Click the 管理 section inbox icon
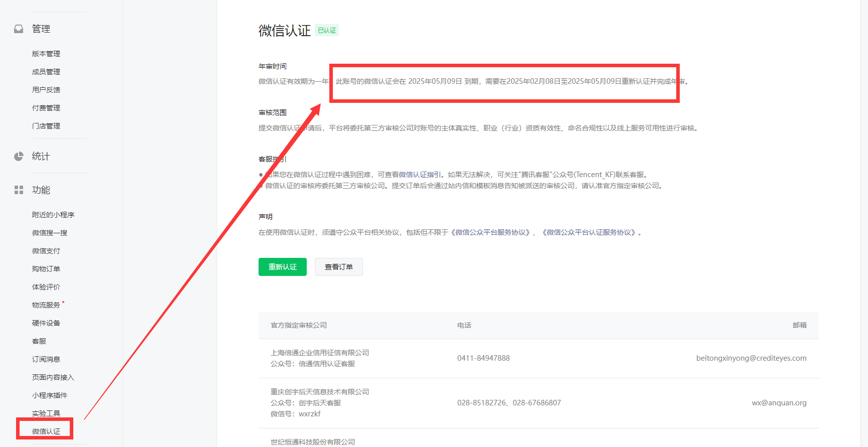The height and width of the screenshot is (447, 868). [x=19, y=29]
